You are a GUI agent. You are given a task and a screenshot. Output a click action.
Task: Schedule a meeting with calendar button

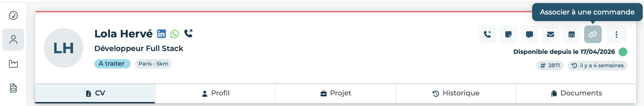click(571, 34)
